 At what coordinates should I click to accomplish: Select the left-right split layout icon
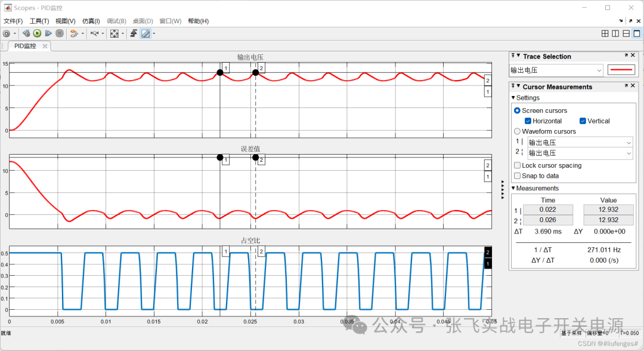coord(615,33)
